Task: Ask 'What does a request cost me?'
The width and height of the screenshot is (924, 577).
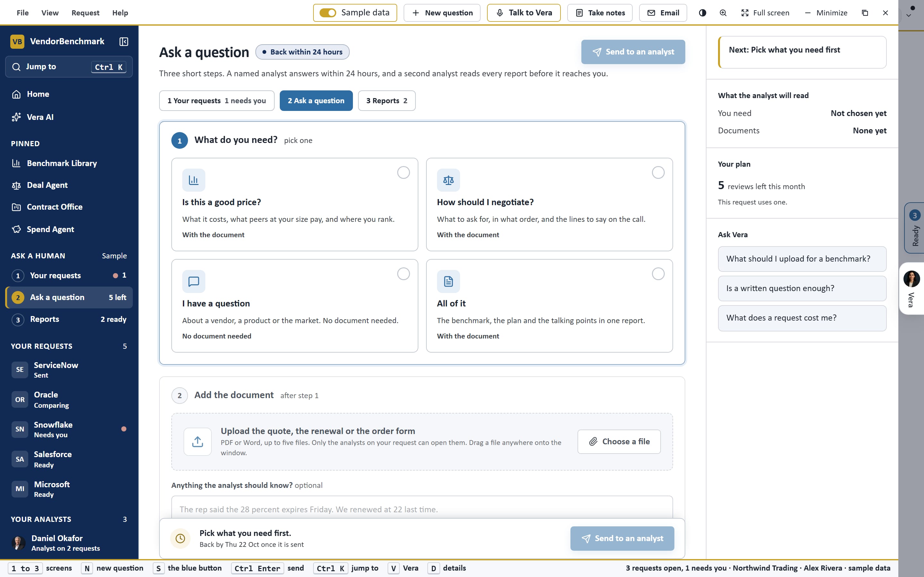Action: (802, 318)
